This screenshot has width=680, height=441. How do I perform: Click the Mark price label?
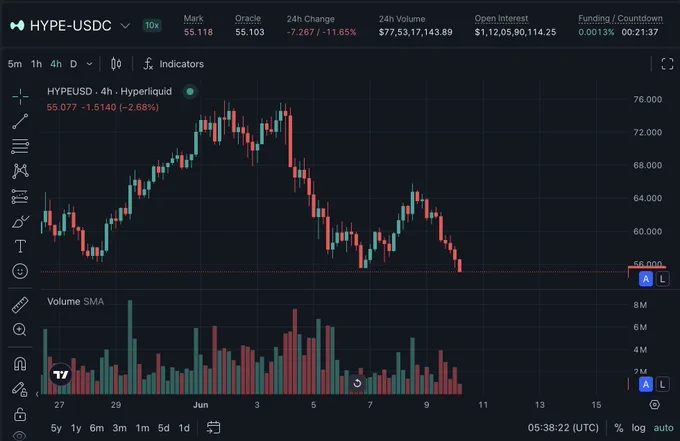[x=193, y=19]
